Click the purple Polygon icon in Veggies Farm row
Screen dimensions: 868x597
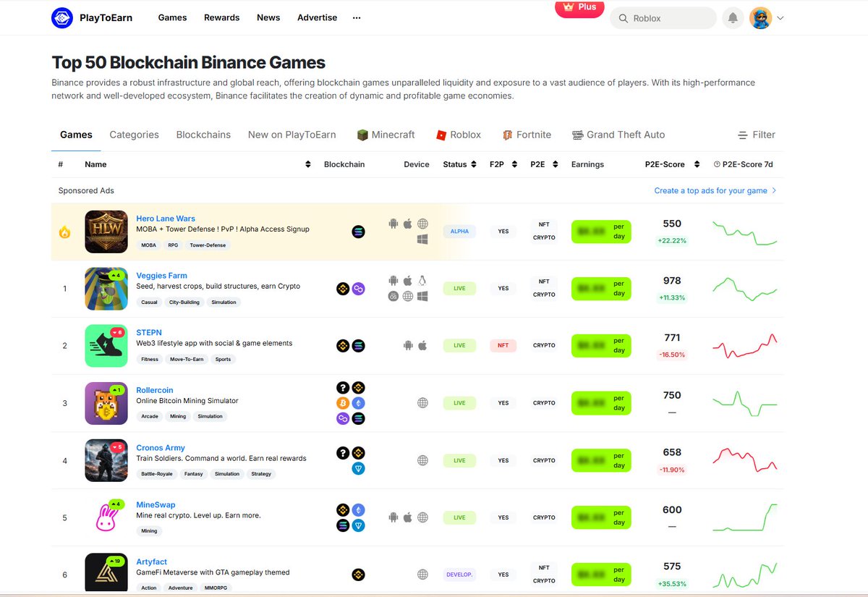point(358,289)
